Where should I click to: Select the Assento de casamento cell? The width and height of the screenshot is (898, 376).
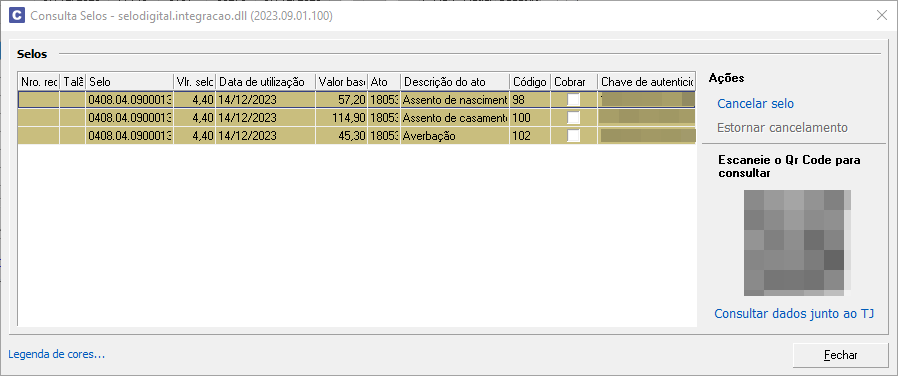(x=455, y=118)
